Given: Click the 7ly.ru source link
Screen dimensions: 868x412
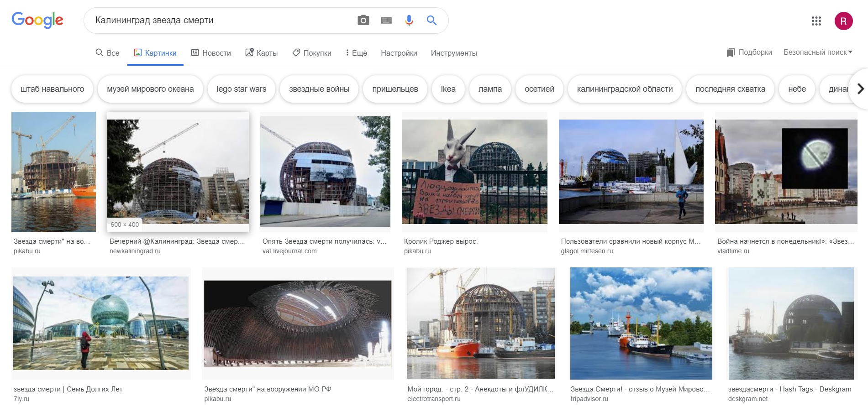Looking at the screenshot, I should point(21,399).
